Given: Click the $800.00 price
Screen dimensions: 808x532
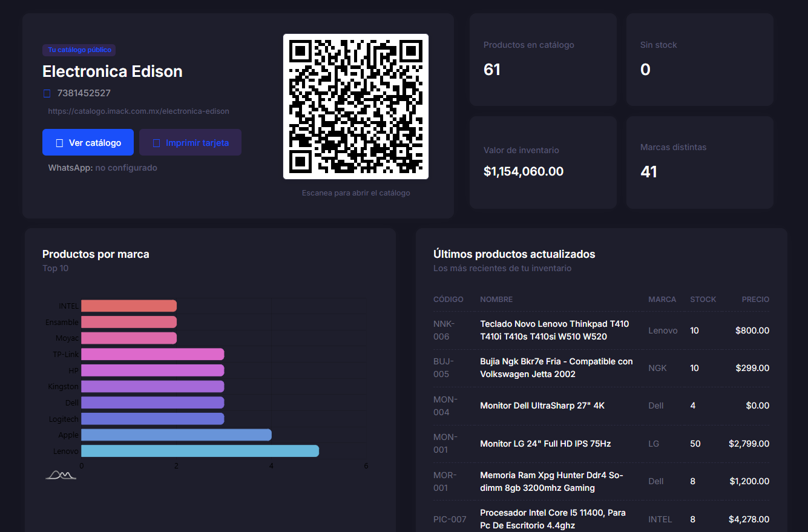Looking at the screenshot, I should 752,330.
